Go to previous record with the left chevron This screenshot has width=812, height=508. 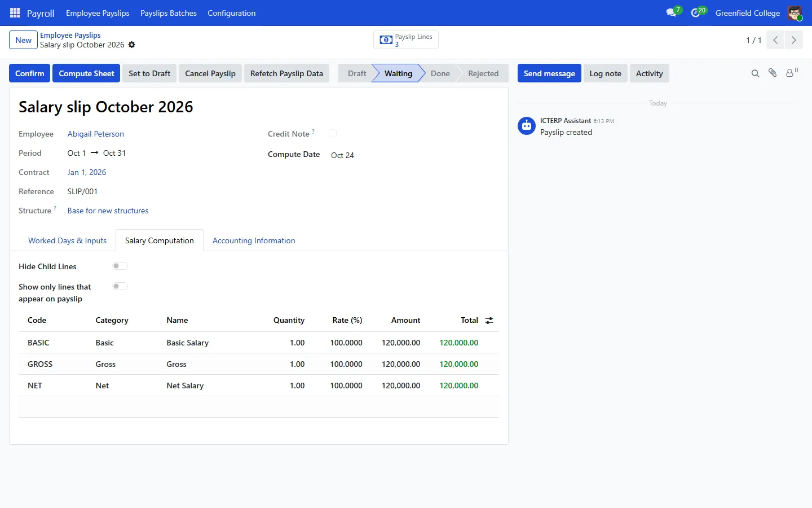click(x=775, y=40)
